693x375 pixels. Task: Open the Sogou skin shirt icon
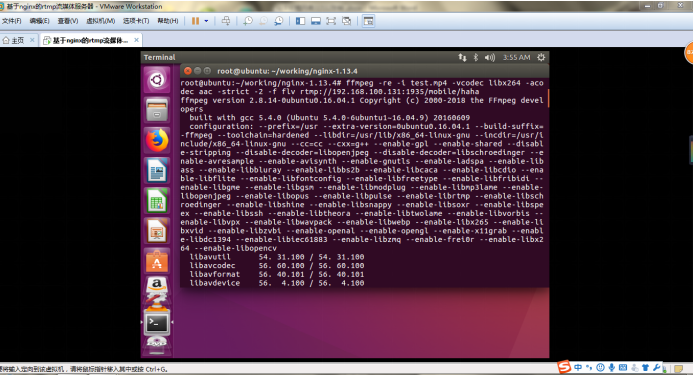645,367
